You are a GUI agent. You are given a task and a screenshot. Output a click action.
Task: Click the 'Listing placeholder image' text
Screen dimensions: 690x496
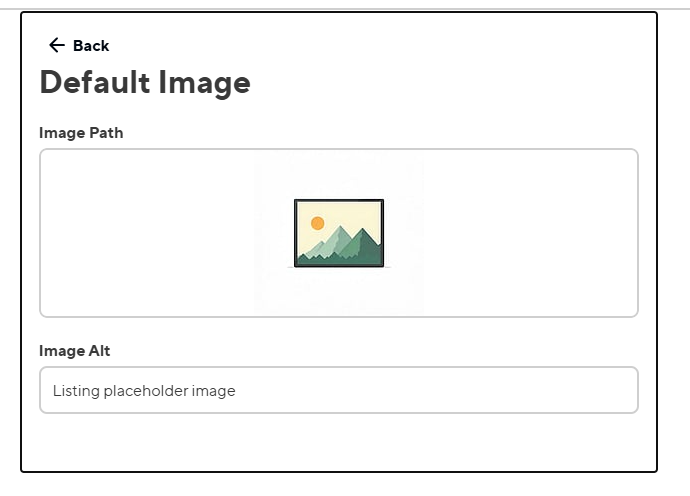click(144, 391)
